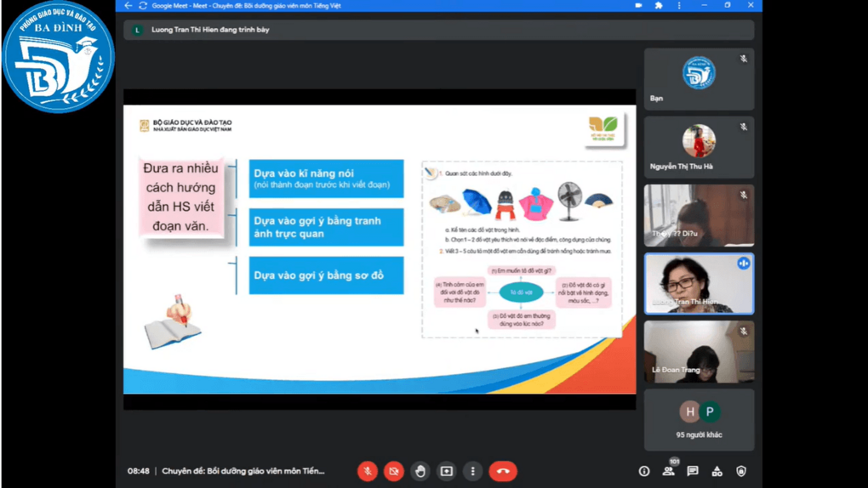Reload the Google Meet page
The height and width of the screenshot is (488, 868).
[143, 6]
